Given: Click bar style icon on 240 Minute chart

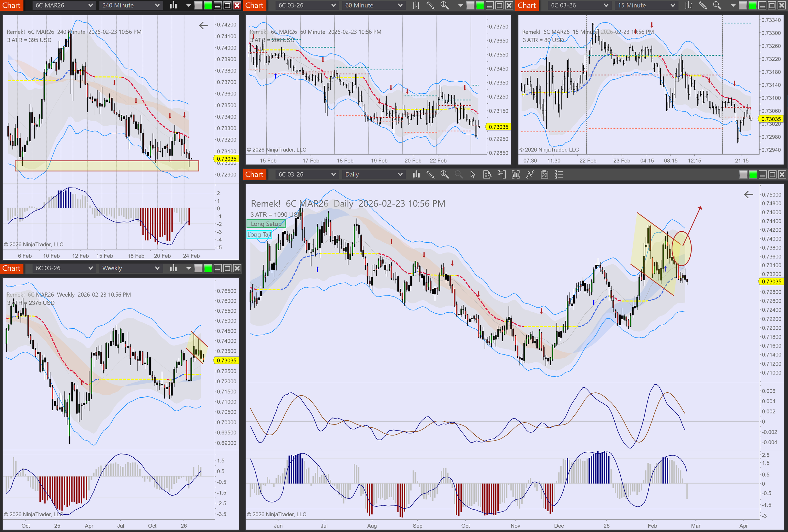Looking at the screenshot, I should [x=173, y=5].
